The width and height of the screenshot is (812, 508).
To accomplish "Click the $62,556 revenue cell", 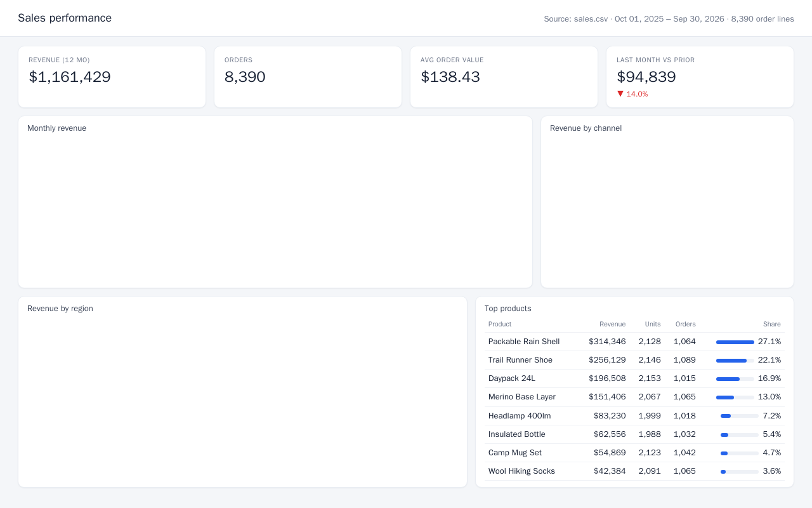I will coord(610,434).
